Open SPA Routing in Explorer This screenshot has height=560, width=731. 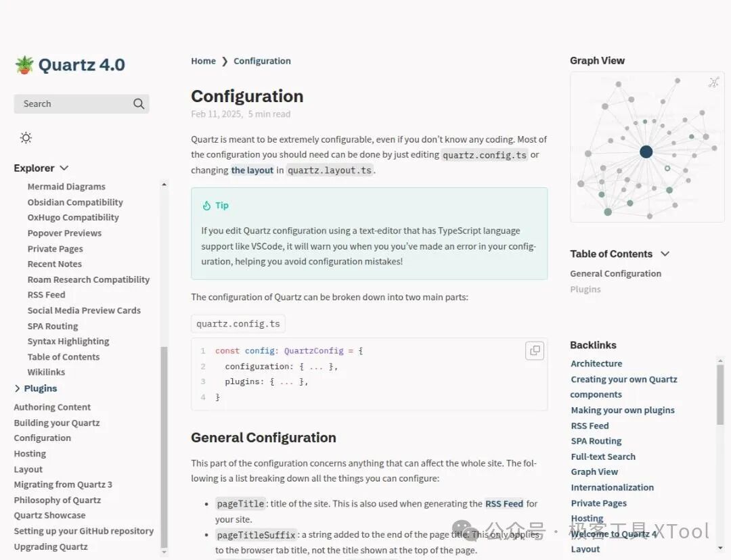53,326
